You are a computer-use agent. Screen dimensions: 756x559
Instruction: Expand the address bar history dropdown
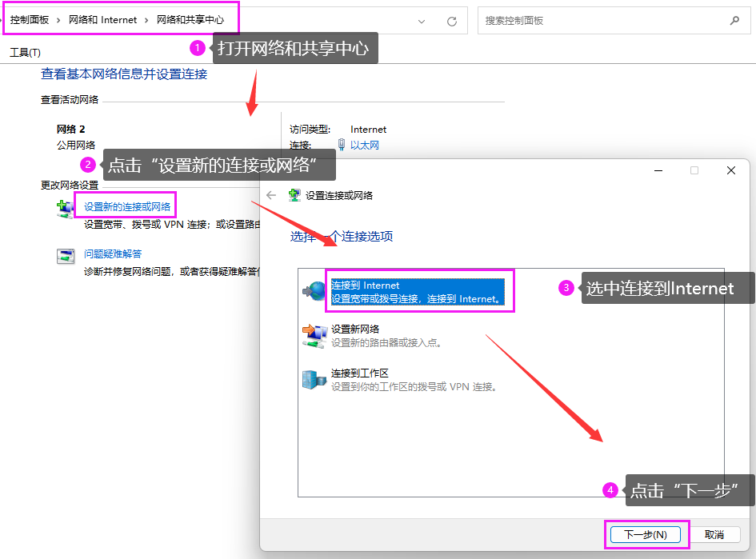coord(421,21)
